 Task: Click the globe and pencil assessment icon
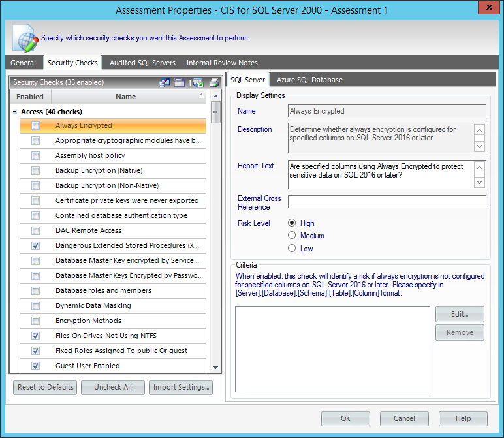[x=25, y=39]
